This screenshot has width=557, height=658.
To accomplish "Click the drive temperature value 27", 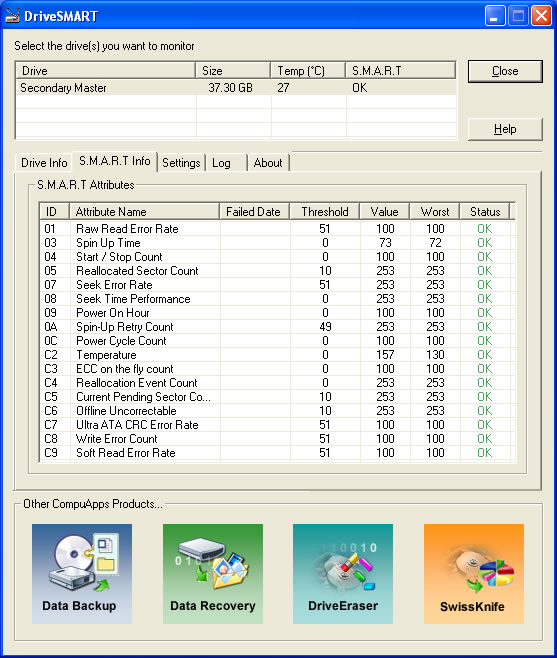I will click(x=283, y=88).
